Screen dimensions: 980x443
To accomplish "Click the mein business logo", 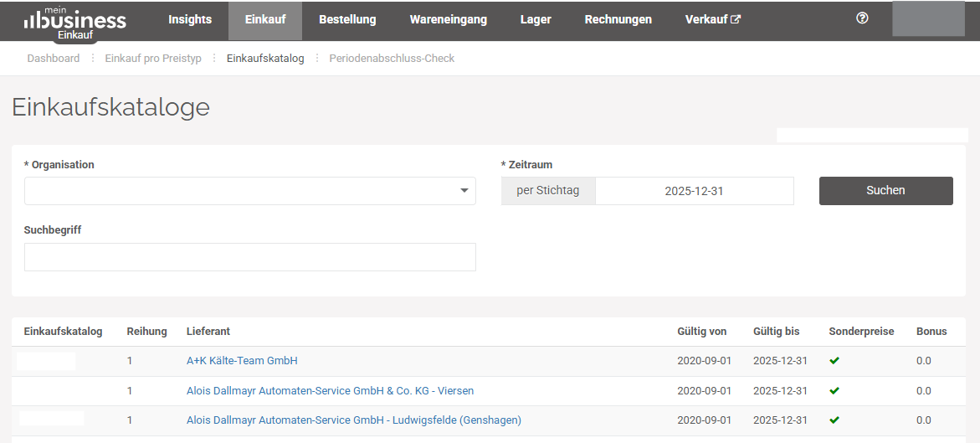I will [x=75, y=21].
